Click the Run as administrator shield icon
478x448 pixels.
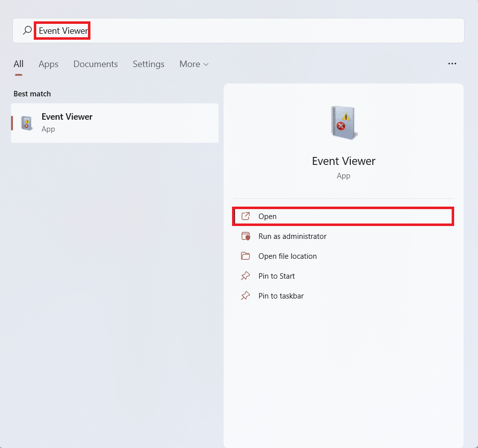tap(245, 236)
